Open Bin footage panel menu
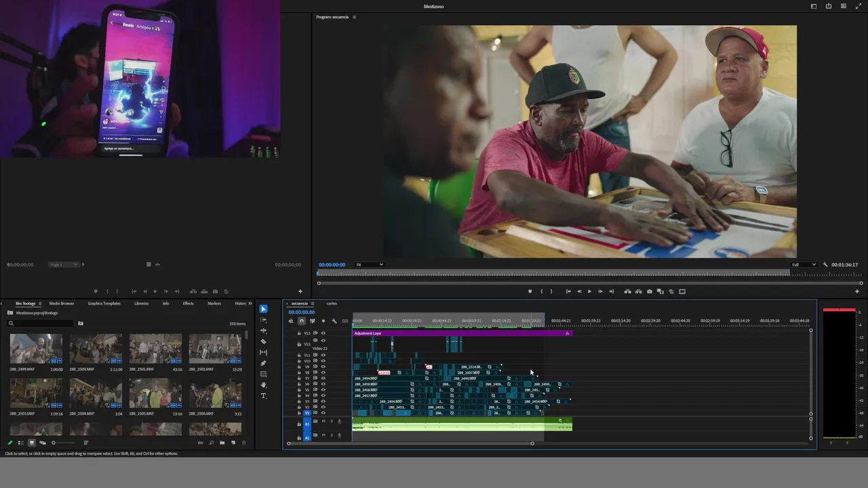 (40, 303)
